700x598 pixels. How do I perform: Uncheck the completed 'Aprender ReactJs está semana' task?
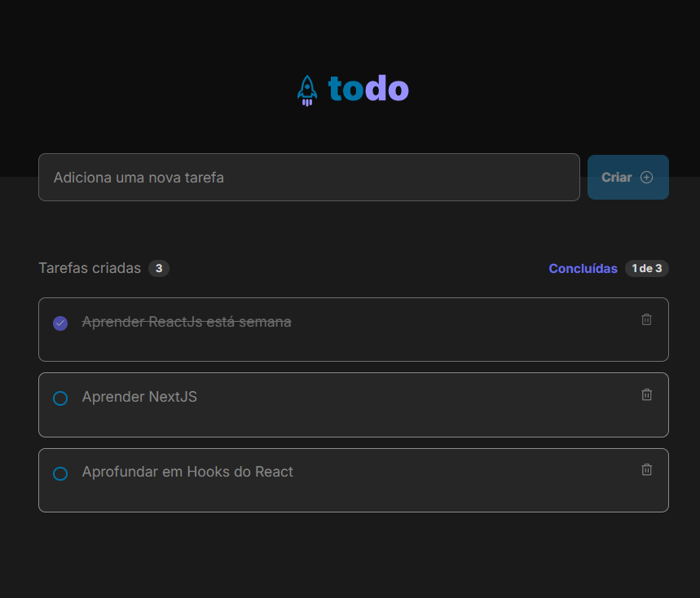point(60,323)
